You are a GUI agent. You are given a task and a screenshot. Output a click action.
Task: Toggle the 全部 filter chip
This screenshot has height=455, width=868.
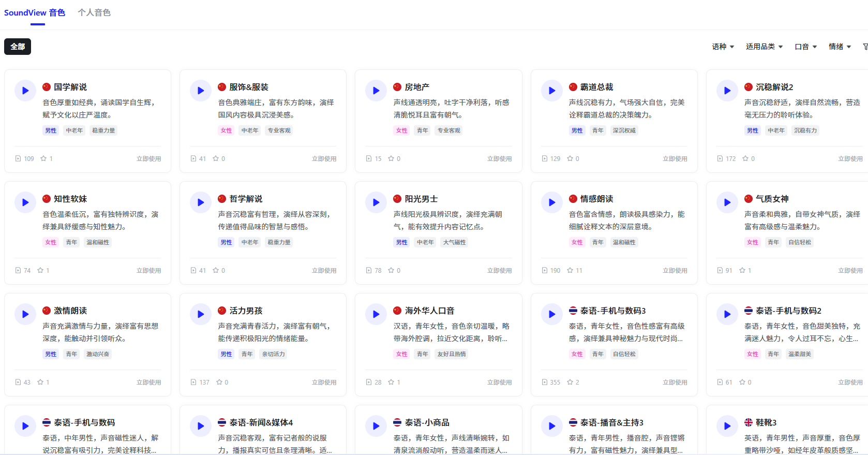click(x=18, y=47)
